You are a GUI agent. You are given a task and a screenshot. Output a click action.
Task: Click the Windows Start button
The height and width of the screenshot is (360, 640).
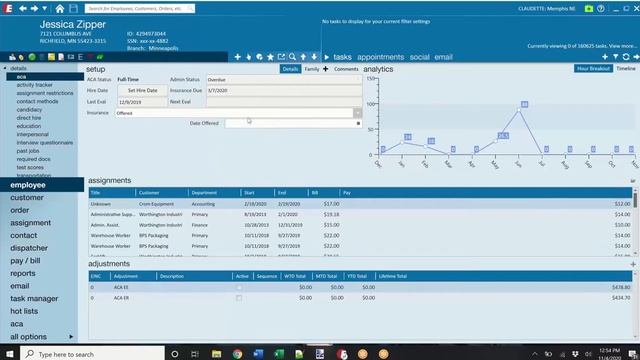pyautogui.click(x=9, y=354)
